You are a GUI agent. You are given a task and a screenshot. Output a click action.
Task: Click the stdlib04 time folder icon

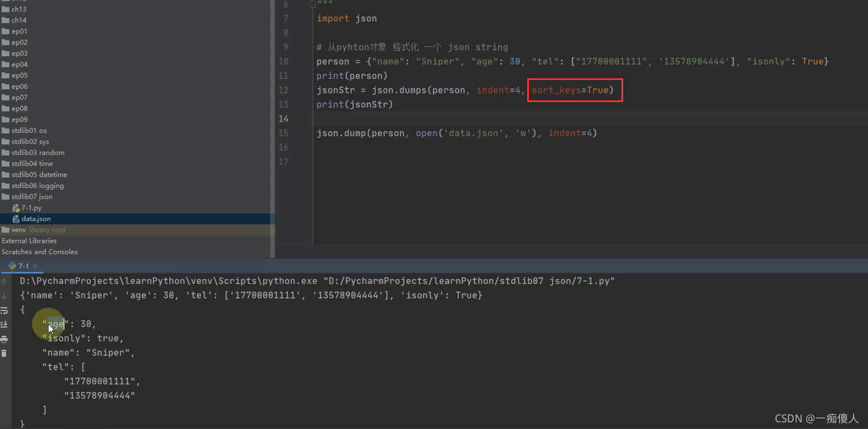[x=6, y=164]
